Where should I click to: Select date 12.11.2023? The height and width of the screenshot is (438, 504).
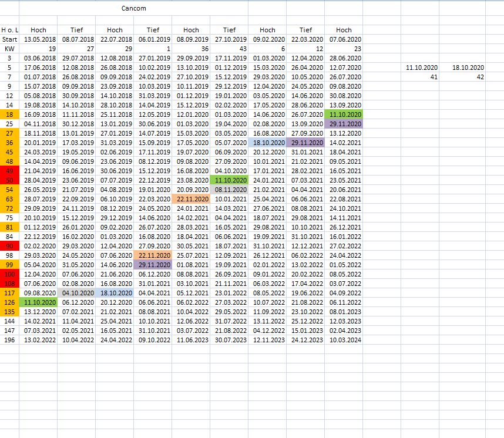267,340
